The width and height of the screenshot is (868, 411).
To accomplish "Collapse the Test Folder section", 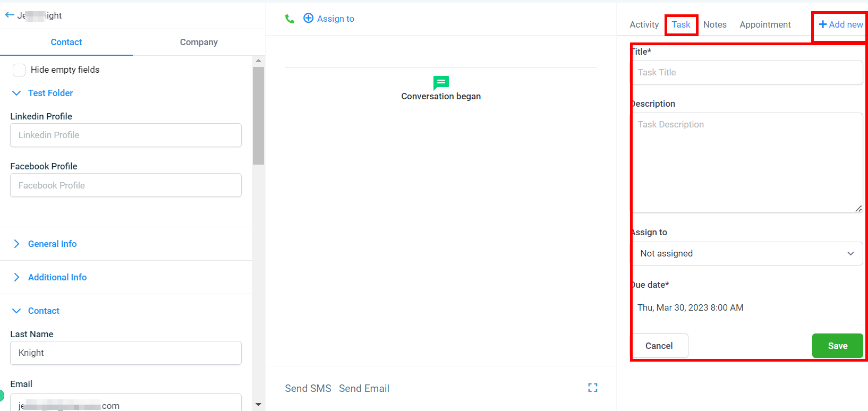I will [16, 93].
